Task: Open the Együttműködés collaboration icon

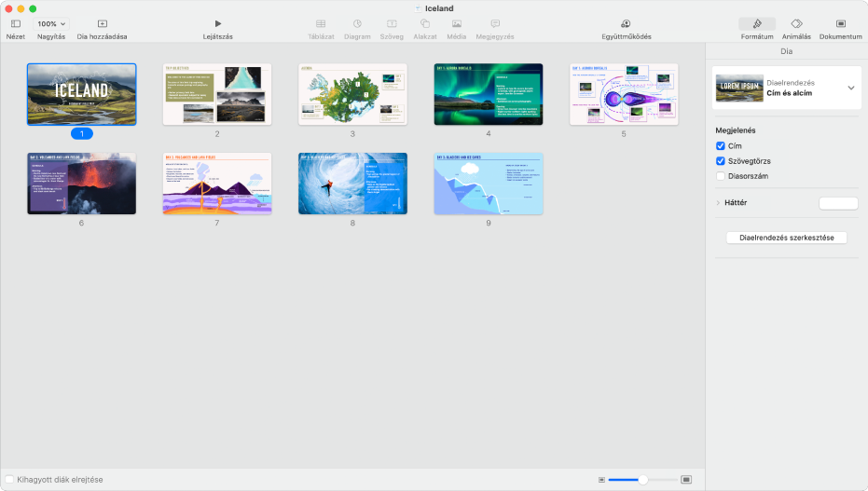Action: (627, 24)
